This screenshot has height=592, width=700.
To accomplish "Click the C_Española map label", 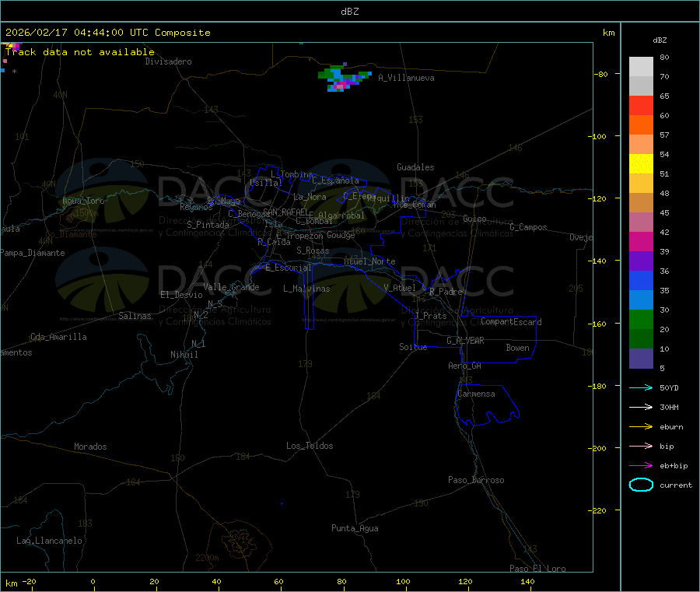I will [336, 180].
